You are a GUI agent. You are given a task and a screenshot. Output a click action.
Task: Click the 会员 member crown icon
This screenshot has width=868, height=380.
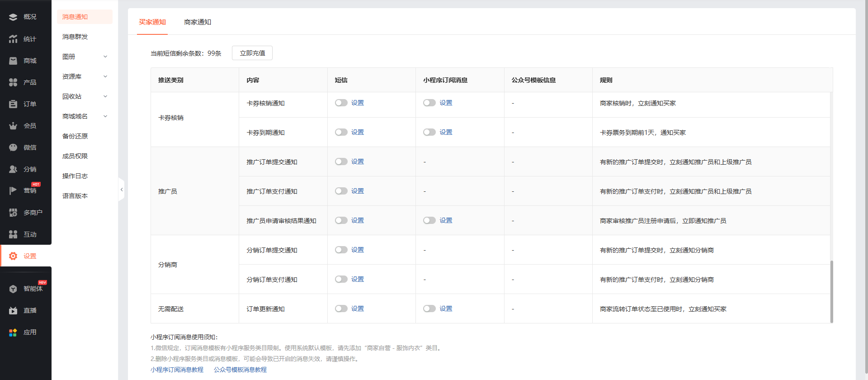point(13,126)
